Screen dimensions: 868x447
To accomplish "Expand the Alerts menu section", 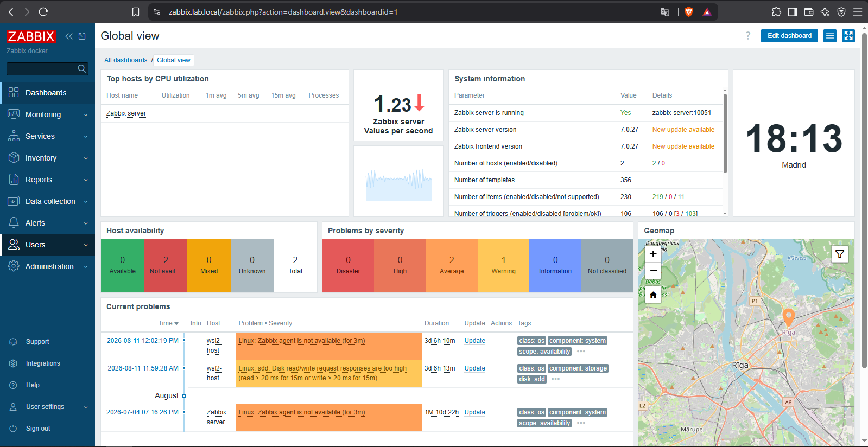I will (x=47, y=223).
